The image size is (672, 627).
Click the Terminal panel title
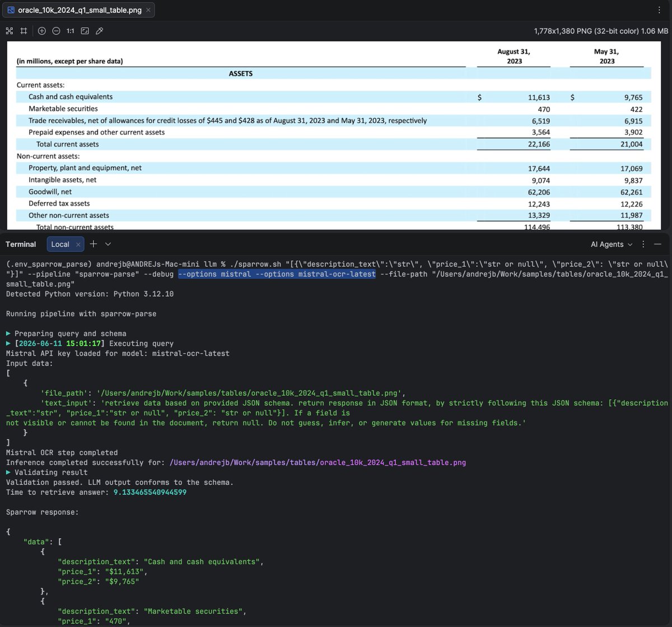click(21, 244)
